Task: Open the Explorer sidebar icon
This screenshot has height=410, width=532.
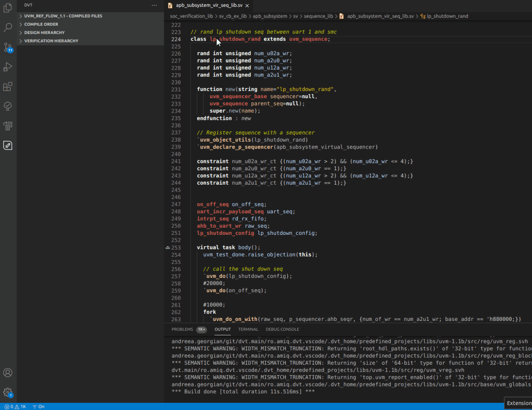Action: pos(7,8)
